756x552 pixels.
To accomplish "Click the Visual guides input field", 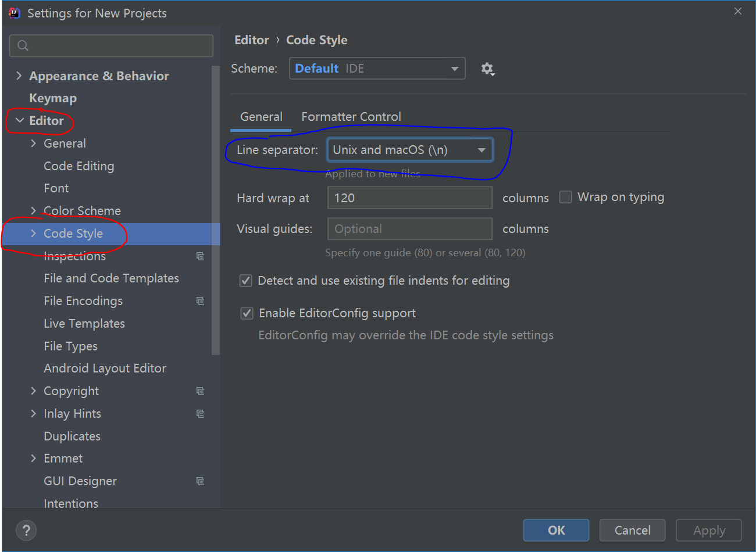I will 409,229.
